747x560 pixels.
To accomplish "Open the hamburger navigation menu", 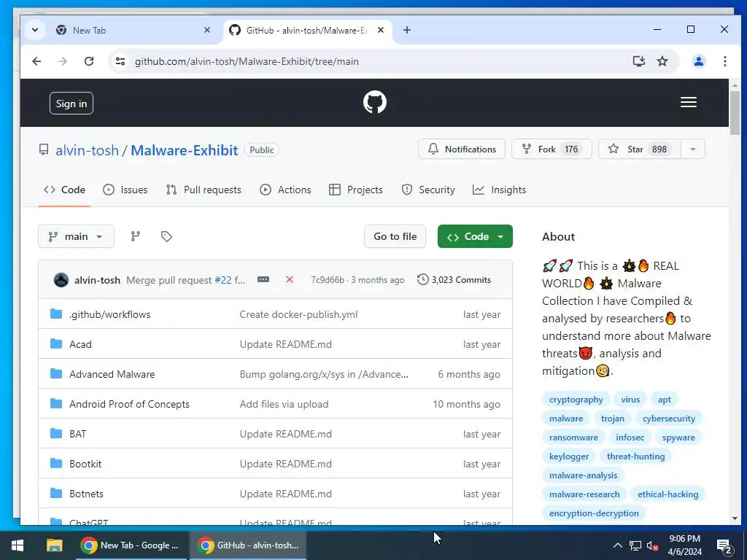I will (689, 102).
